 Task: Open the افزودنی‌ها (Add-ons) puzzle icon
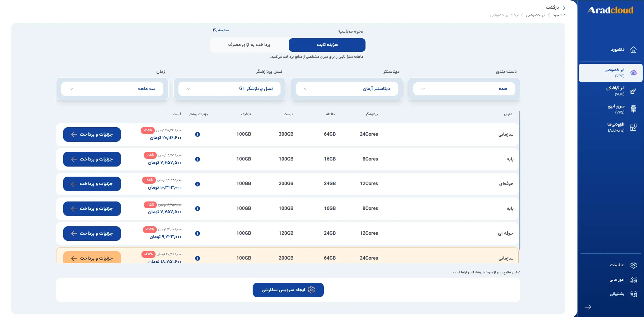click(x=633, y=127)
